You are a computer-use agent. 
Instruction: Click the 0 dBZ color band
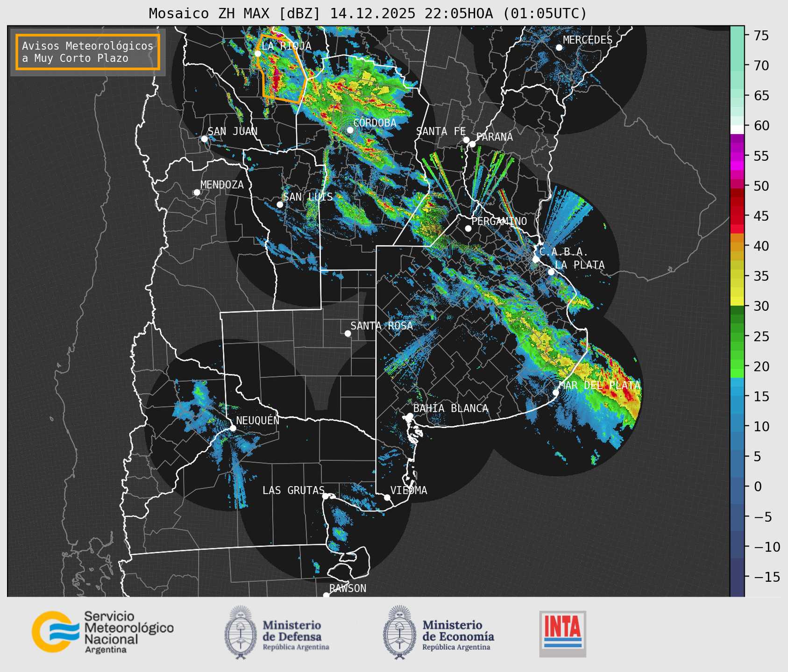[737, 486]
